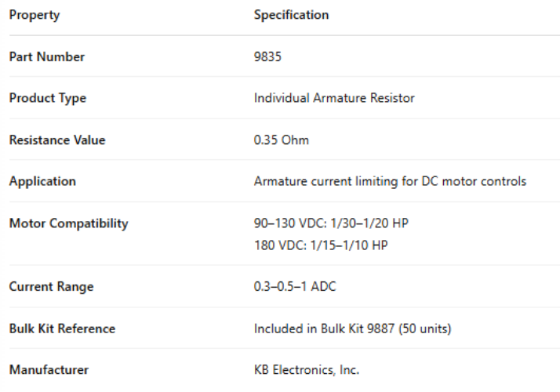Select the Current Range label
The image size is (560, 392).
(51, 287)
